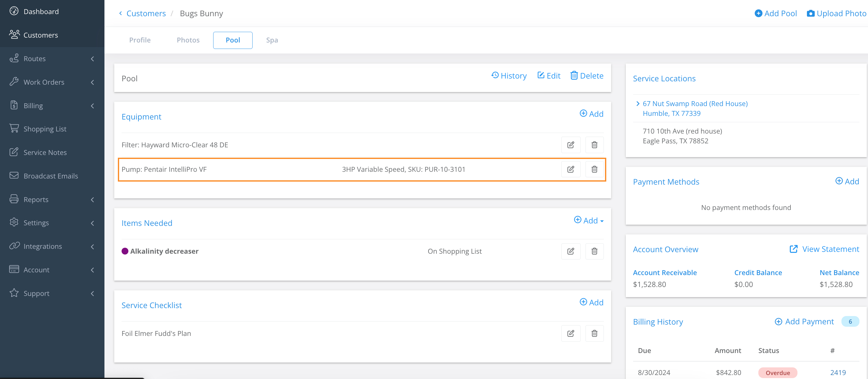Open the Items Needed Add dropdown
This screenshot has height=379, width=868.
tap(589, 220)
